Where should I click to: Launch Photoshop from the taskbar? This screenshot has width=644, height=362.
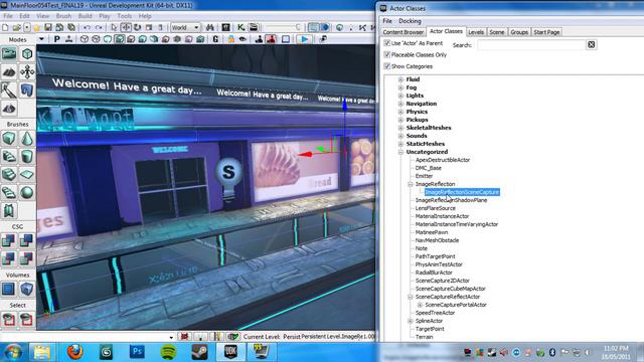137,351
